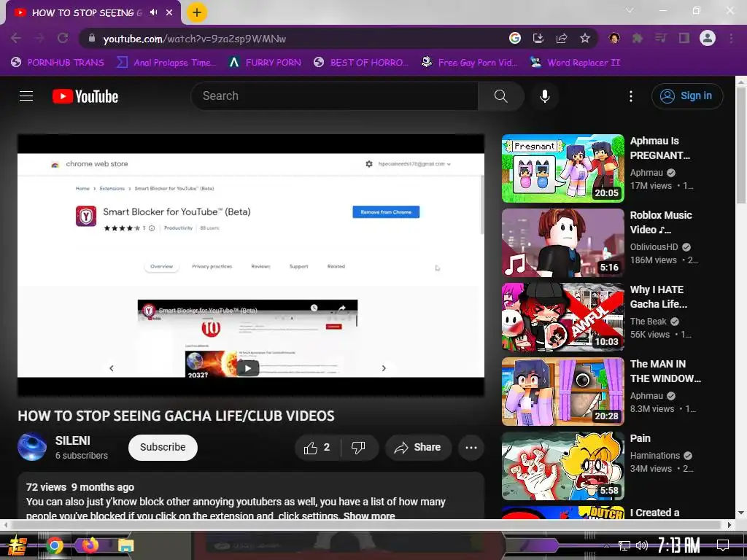
Task: Open Chrome from the taskbar
Action: point(54,545)
